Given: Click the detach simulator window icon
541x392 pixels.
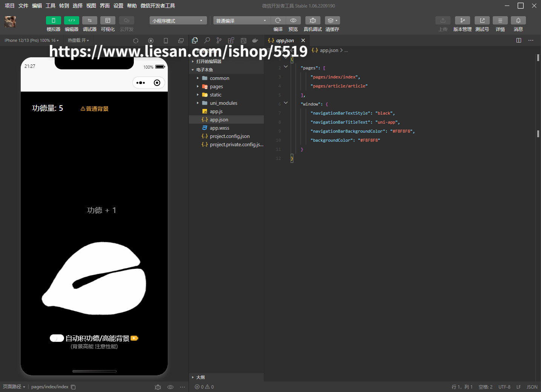Looking at the screenshot, I should (181, 41).
